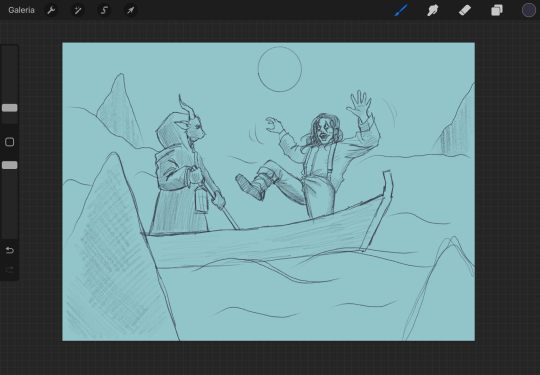Viewport: 540px width, 375px height.
Task: Tap the dimmed redo arrow below undo
Action: [10, 269]
